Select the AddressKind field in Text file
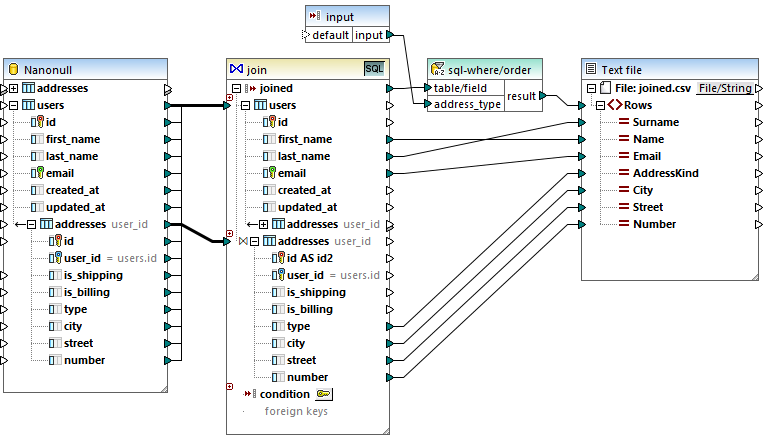 pyautogui.click(x=665, y=173)
